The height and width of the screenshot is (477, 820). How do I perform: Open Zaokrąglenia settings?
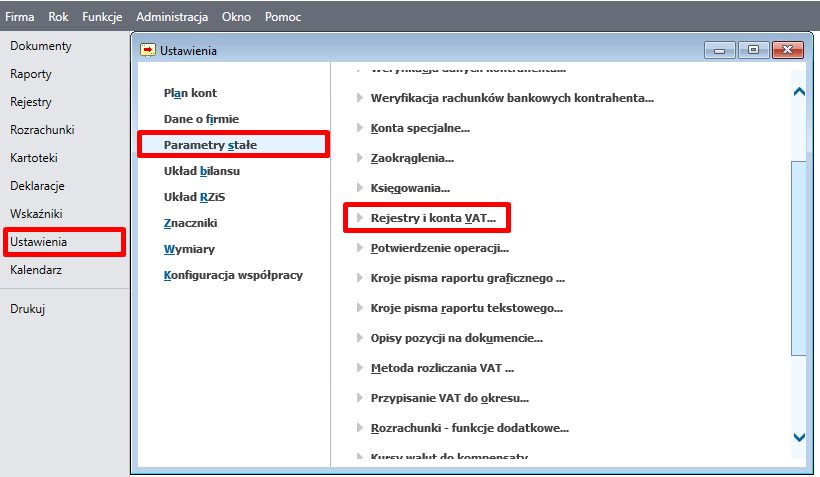[412, 158]
